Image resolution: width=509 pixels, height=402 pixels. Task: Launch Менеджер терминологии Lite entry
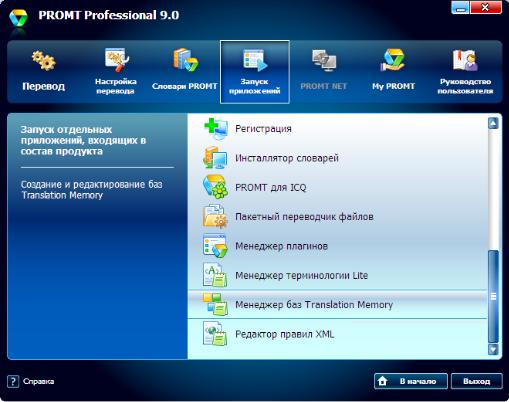[338, 275]
